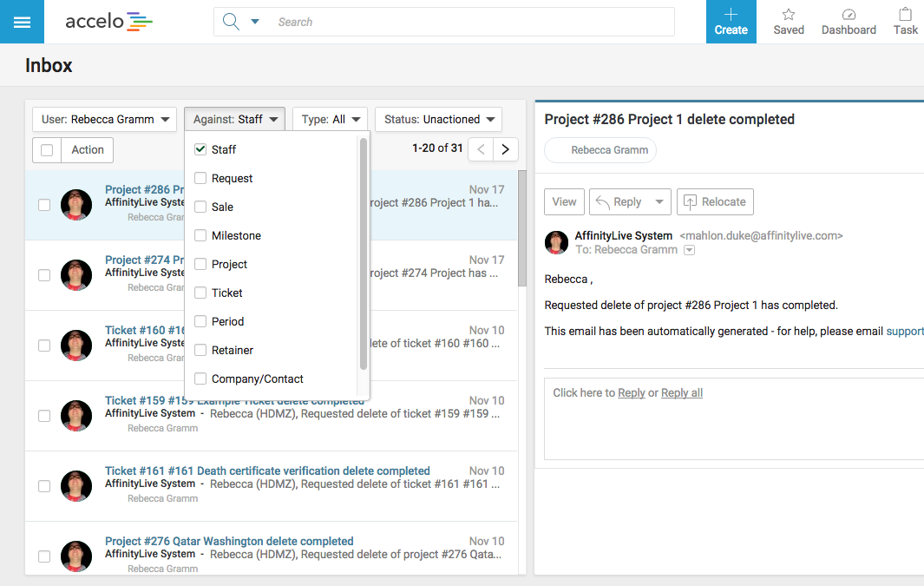Click the accelo logo

click(x=108, y=22)
